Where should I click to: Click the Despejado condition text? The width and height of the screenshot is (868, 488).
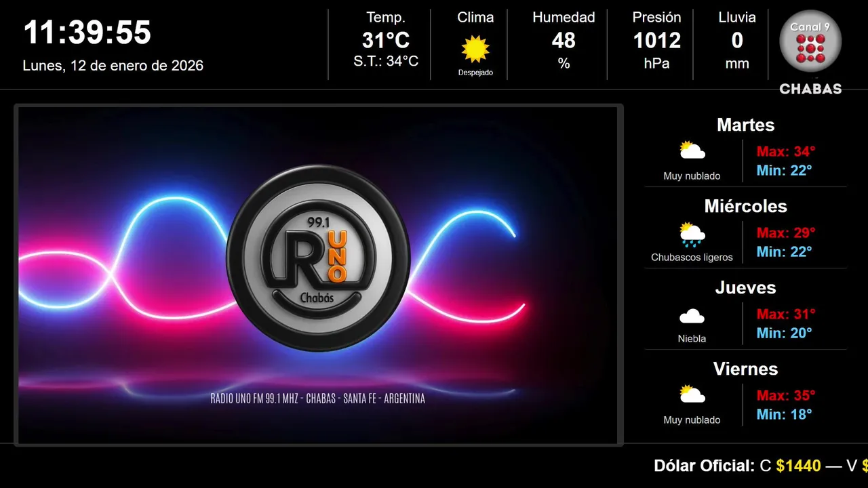pyautogui.click(x=475, y=73)
